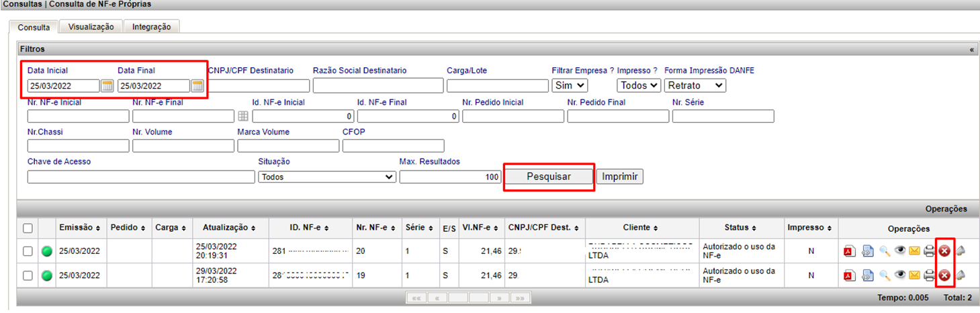Click the Max. Resultados field

point(450,177)
